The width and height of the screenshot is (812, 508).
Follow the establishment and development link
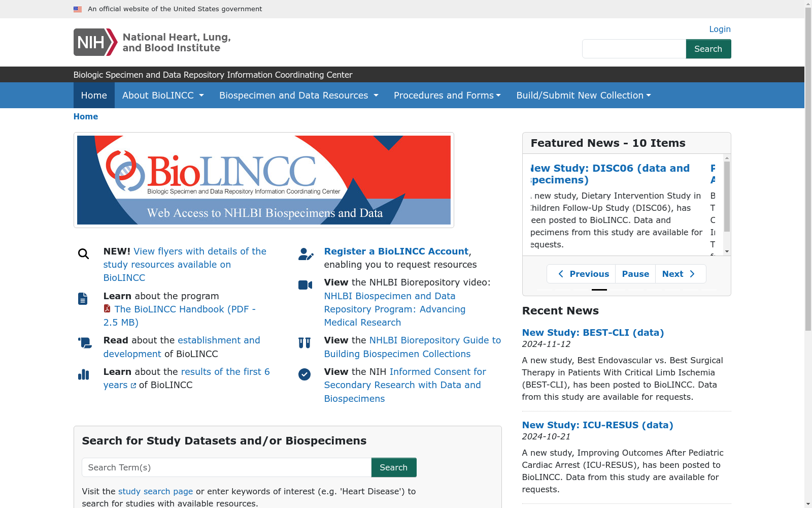coord(182,347)
